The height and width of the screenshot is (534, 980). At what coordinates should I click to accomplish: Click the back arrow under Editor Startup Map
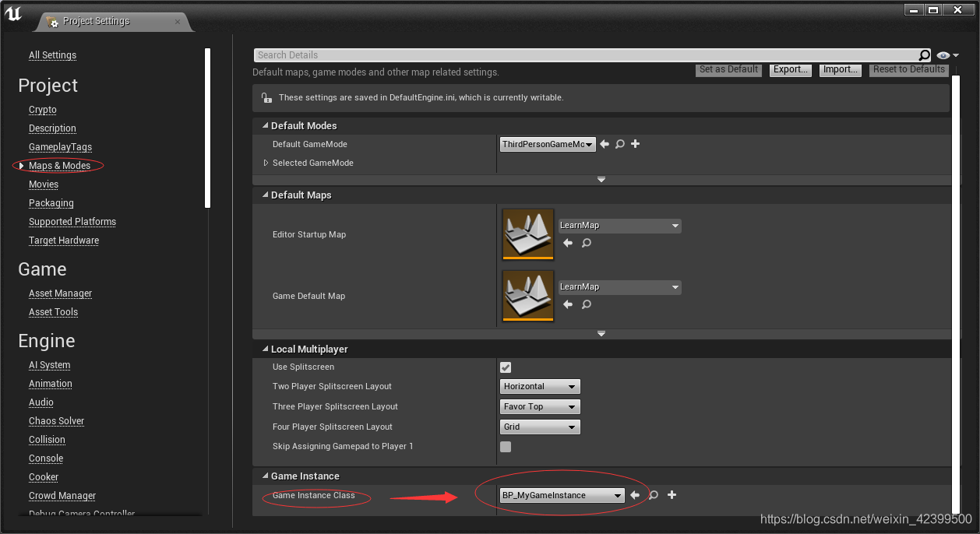point(568,243)
